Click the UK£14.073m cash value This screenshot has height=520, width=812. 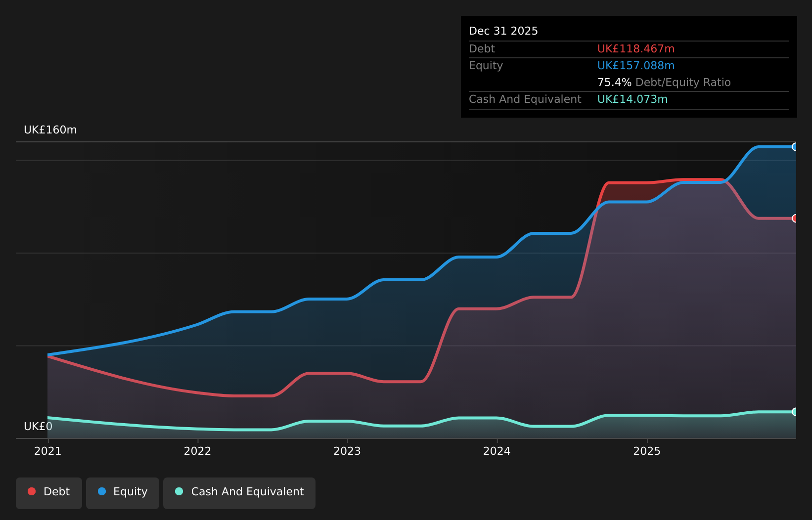click(x=632, y=99)
